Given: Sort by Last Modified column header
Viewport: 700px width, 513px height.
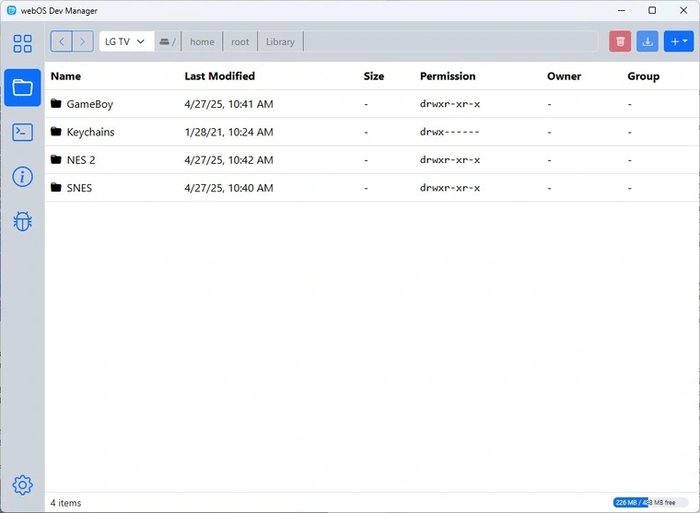Looking at the screenshot, I should pos(219,76).
